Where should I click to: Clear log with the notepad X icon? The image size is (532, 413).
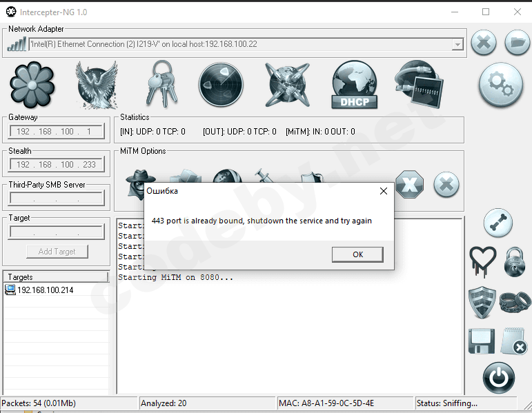pyautogui.click(x=513, y=341)
